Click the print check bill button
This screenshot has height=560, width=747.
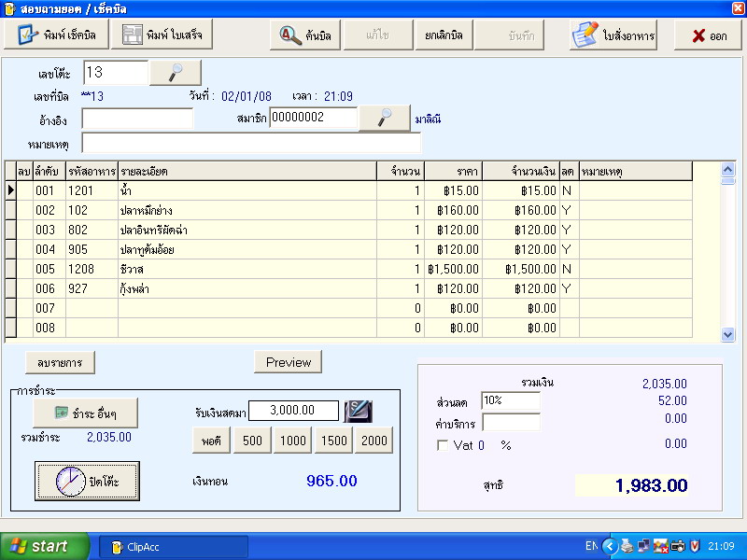click(56, 35)
